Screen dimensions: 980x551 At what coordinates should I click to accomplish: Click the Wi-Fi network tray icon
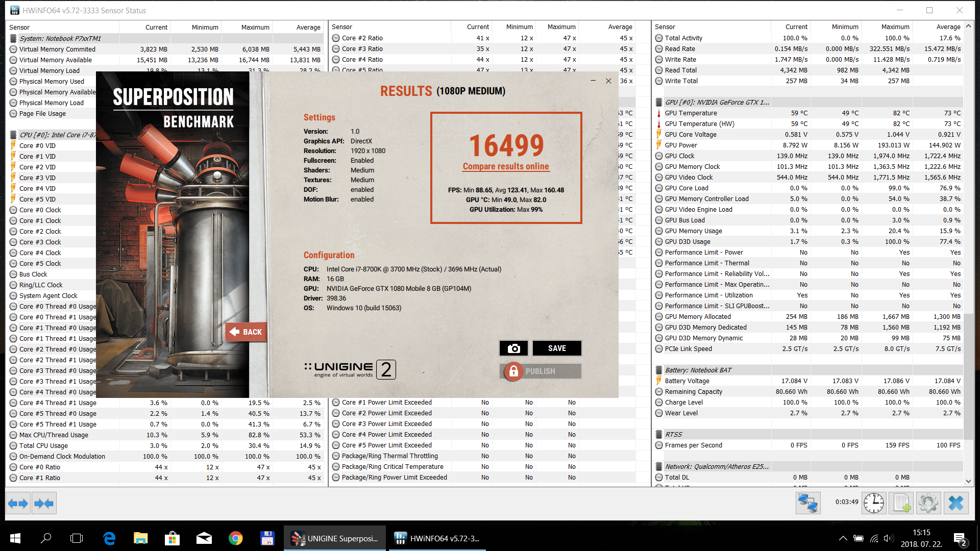(x=874, y=538)
